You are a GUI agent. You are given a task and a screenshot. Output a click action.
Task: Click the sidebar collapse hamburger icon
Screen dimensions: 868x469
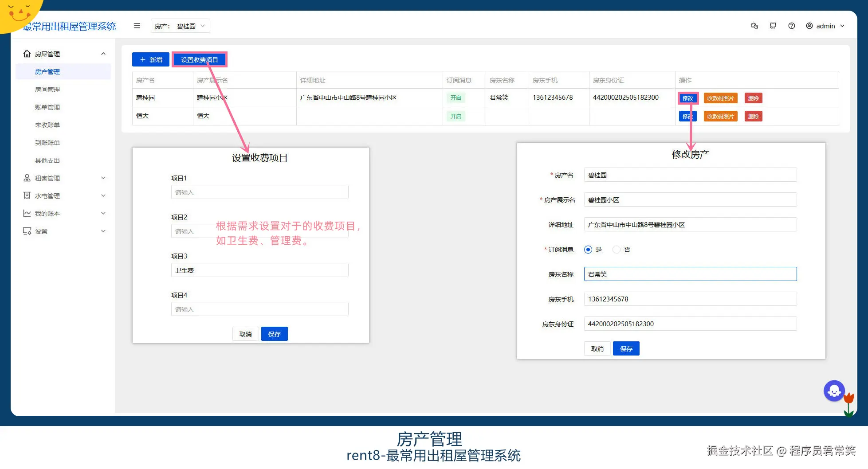pos(137,26)
